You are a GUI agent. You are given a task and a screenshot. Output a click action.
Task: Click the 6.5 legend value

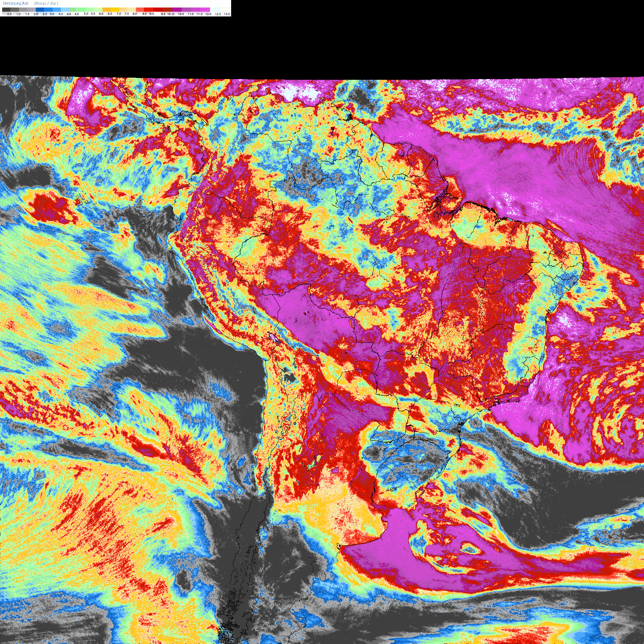pos(110,14)
